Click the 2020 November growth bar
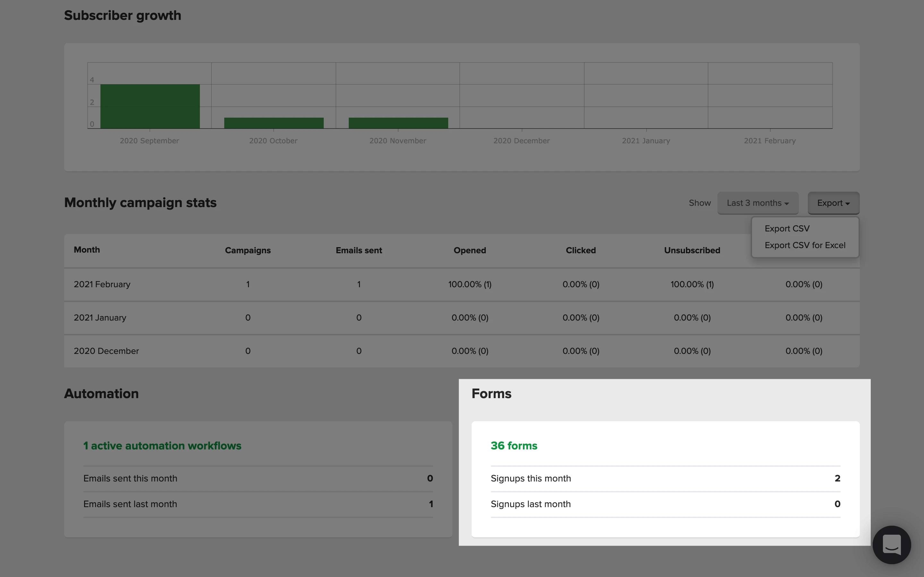The image size is (924, 577). (x=398, y=123)
